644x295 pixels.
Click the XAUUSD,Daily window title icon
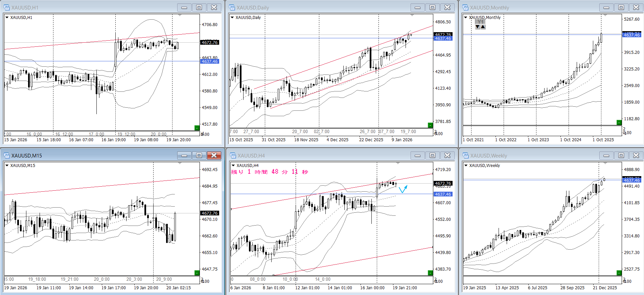coord(232,7)
